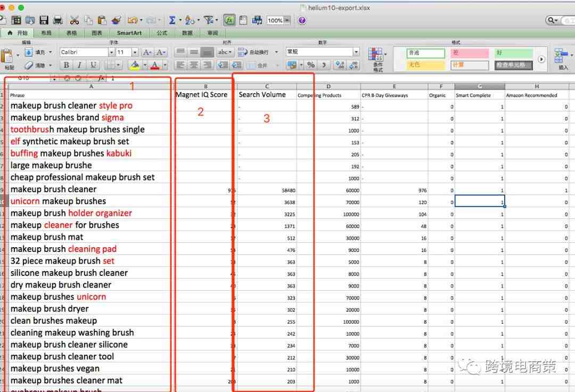Click the Copy icon in toolbar
Viewport: 575px width, 392px height.
click(88, 20)
